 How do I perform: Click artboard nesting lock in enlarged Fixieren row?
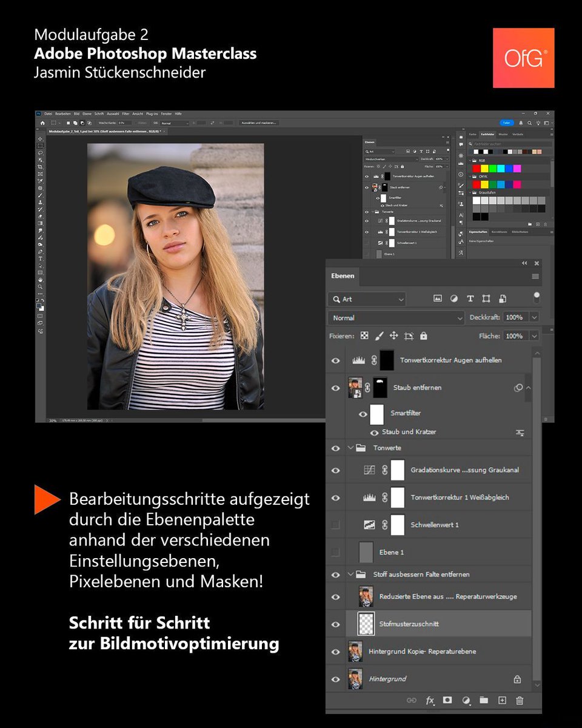(x=409, y=335)
